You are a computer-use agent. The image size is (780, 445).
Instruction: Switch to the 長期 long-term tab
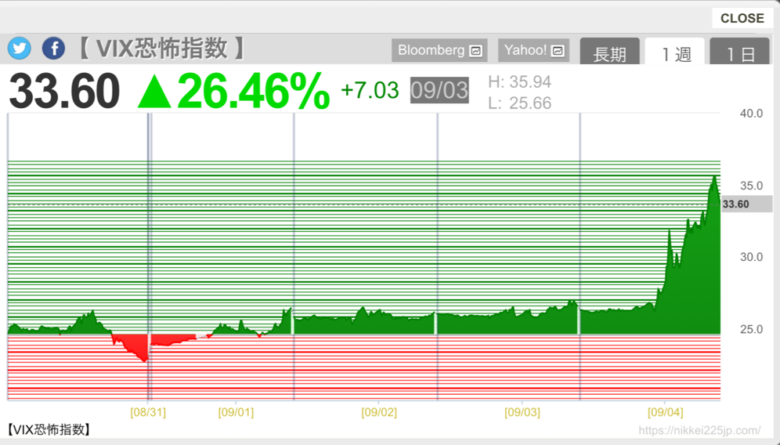pos(609,52)
